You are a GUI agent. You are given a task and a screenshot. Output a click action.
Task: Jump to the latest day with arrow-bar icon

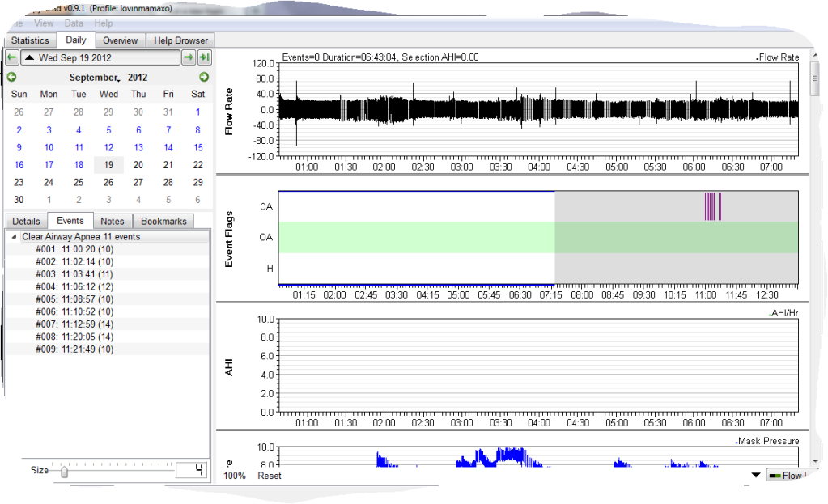point(205,57)
